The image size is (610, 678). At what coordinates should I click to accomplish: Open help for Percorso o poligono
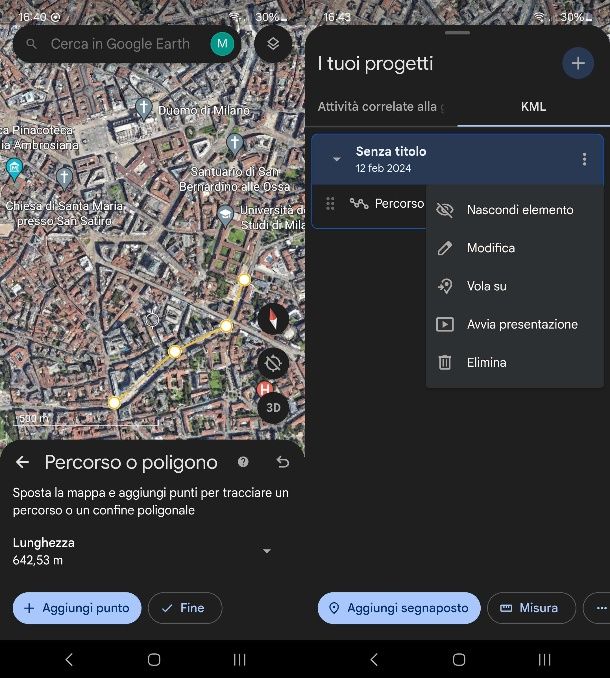243,462
